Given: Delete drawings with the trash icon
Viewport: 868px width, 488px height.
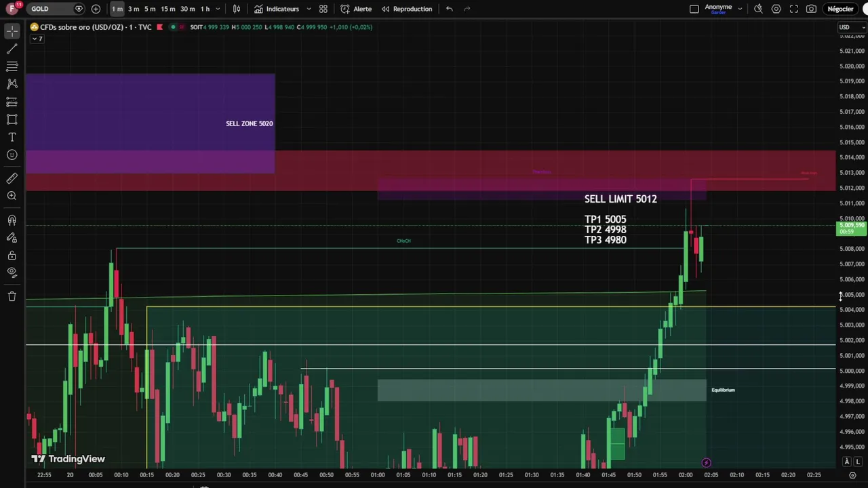Looking at the screenshot, I should [x=12, y=296].
